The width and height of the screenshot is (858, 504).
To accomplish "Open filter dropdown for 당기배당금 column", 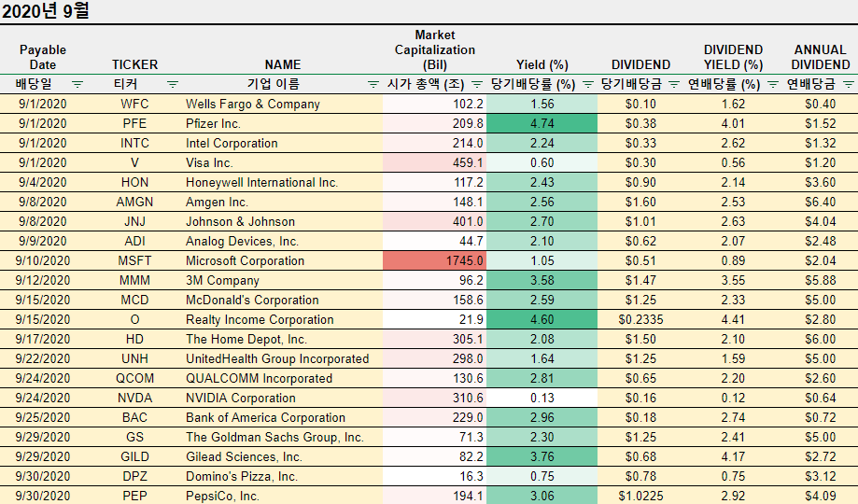I will click(x=674, y=84).
